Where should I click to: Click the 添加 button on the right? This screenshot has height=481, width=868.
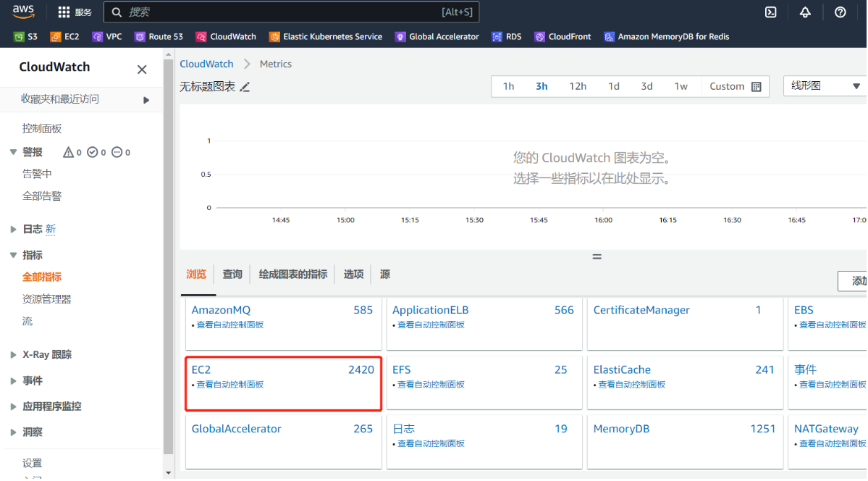pos(853,281)
